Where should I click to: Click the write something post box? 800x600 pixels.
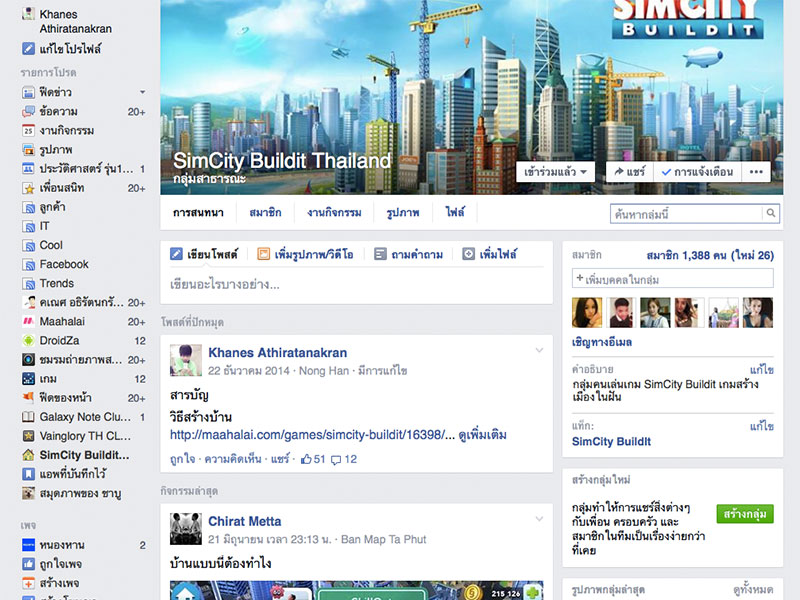coord(356,284)
